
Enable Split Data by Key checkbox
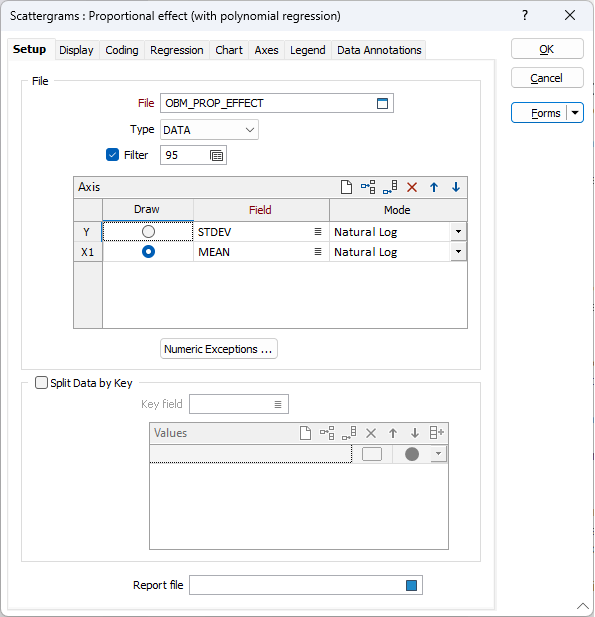point(41,383)
